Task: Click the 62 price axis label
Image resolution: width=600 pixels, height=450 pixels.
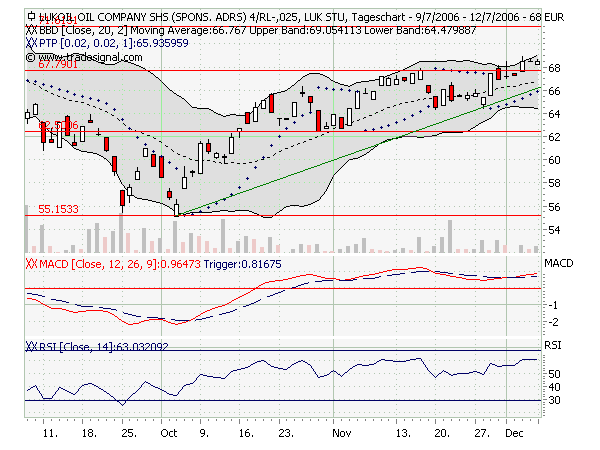Action: pyautogui.click(x=554, y=137)
